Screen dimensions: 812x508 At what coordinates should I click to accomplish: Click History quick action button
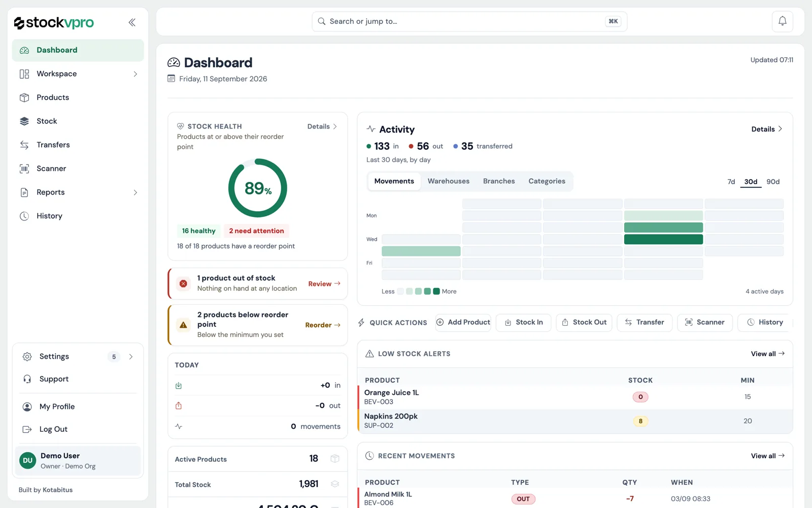765,323
